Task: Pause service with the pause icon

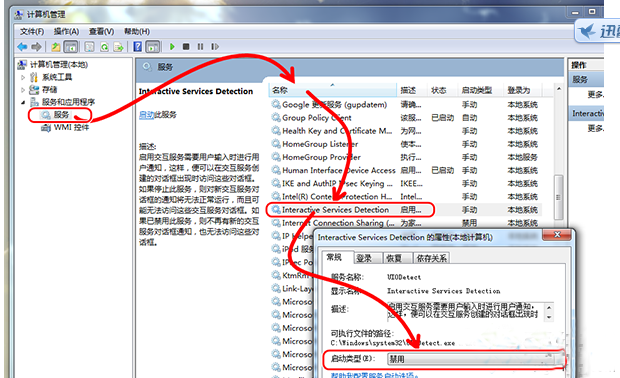Action: tap(200, 47)
